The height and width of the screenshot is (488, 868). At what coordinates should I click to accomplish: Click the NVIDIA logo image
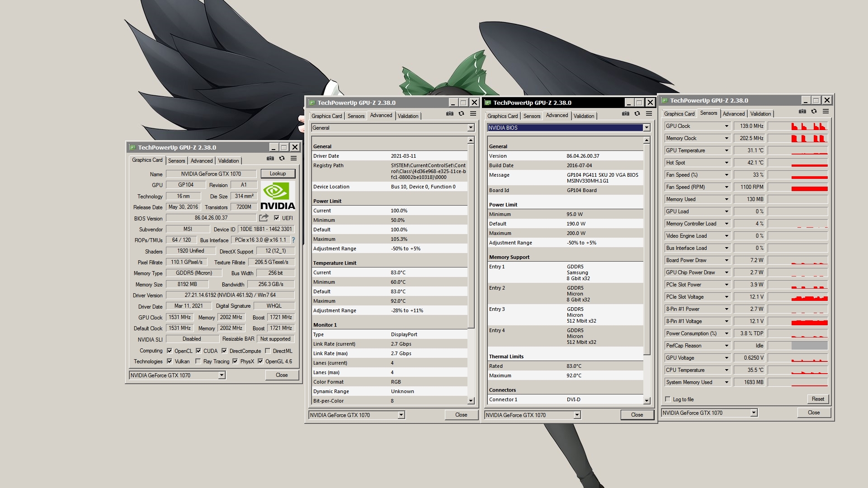[278, 196]
